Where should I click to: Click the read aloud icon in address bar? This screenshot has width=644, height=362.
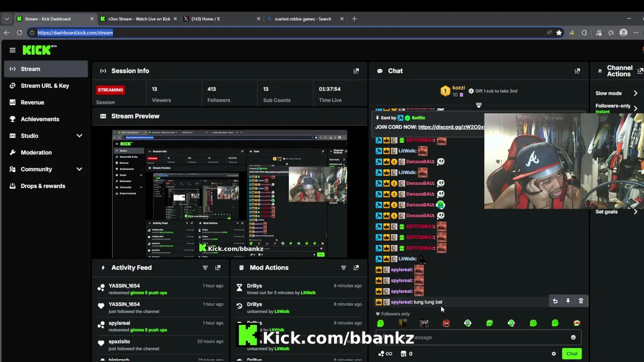click(x=549, y=33)
